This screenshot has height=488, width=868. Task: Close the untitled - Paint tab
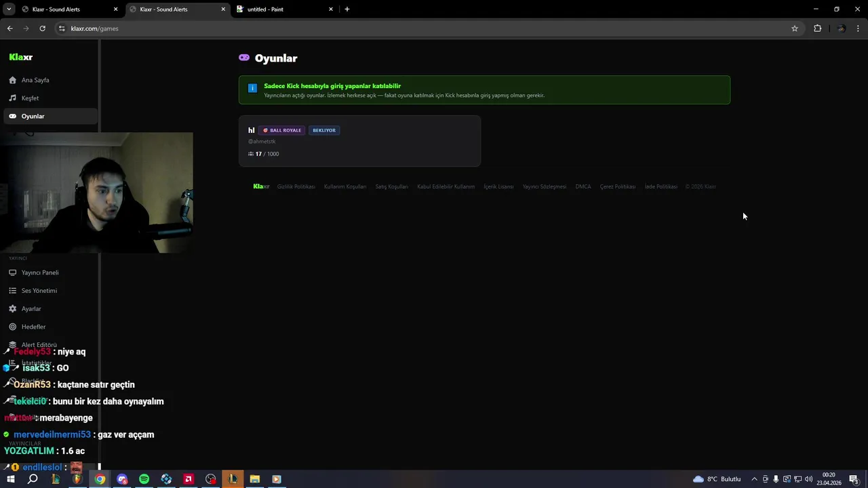click(x=331, y=9)
